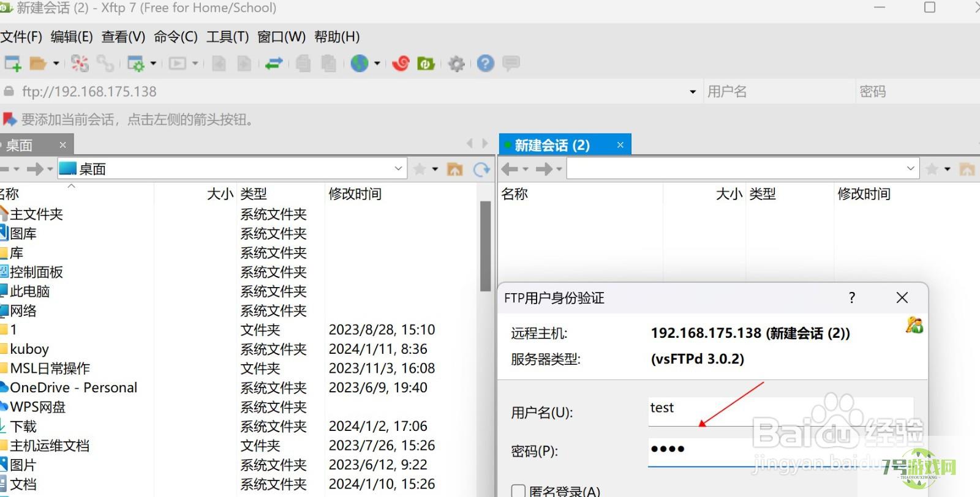This screenshot has height=497, width=980.
Task: Click the 用户名 quick-connect field
Action: pos(778,92)
